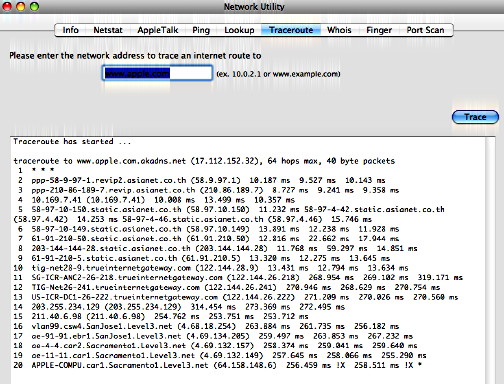Click the '(ex. 10.0.2.1 or www.example.com)' hint
This screenshot has width=504, height=384.
278,74
